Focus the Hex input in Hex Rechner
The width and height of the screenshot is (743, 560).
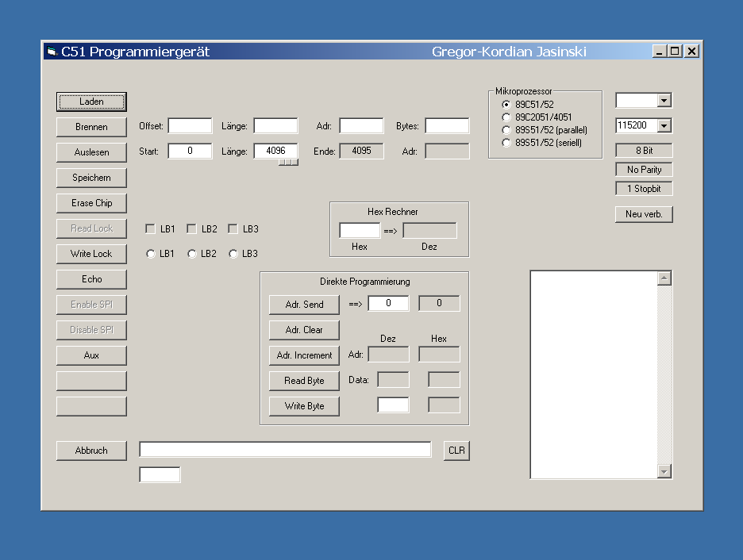coord(360,231)
